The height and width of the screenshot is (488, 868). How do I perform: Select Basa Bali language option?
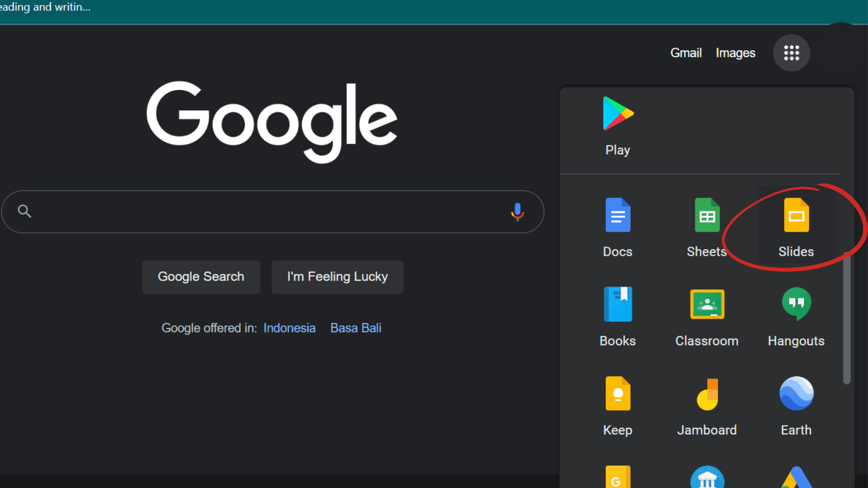coord(355,328)
